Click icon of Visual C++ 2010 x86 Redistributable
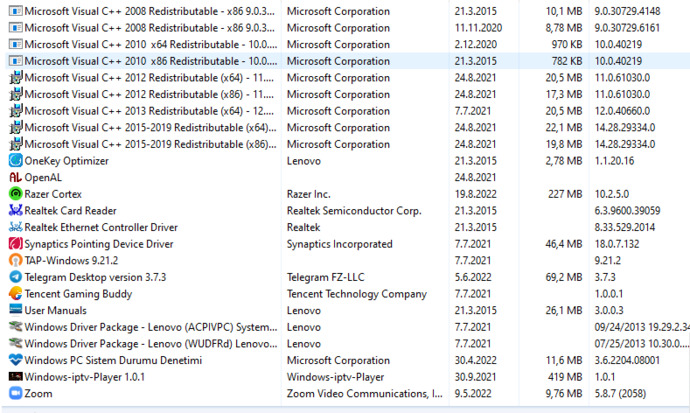Viewport: 690px width, 413px height. [x=15, y=61]
